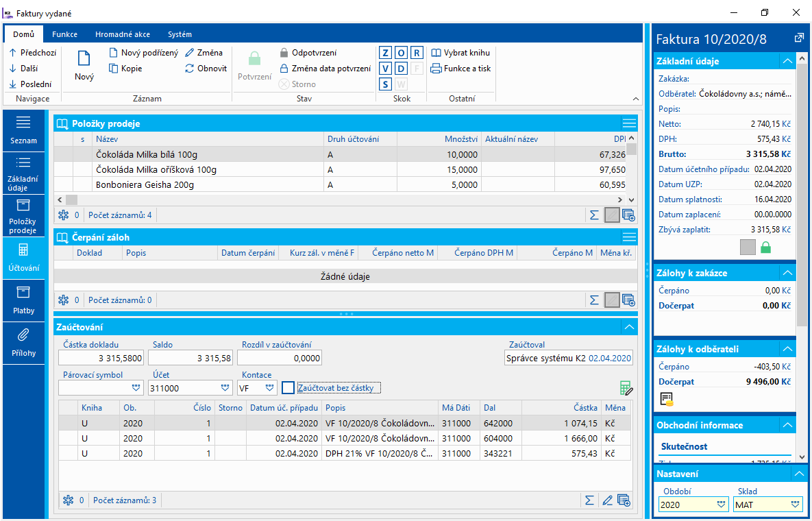Screen dimensions: 812x521
Task: Go to Předchozí record
Action: [x=33, y=52]
